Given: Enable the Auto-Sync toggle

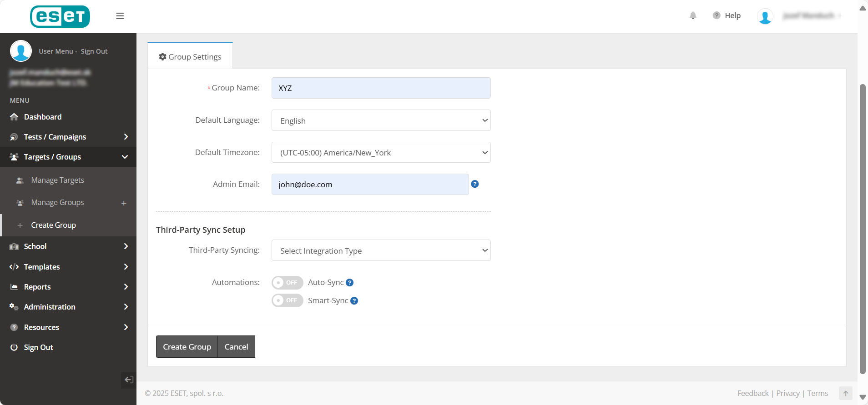Looking at the screenshot, I should point(288,283).
